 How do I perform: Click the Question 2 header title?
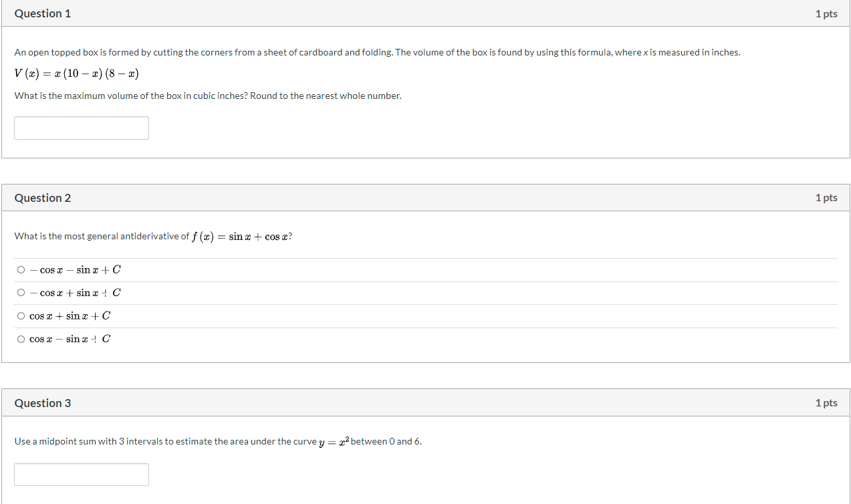pyautogui.click(x=43, y=198)
